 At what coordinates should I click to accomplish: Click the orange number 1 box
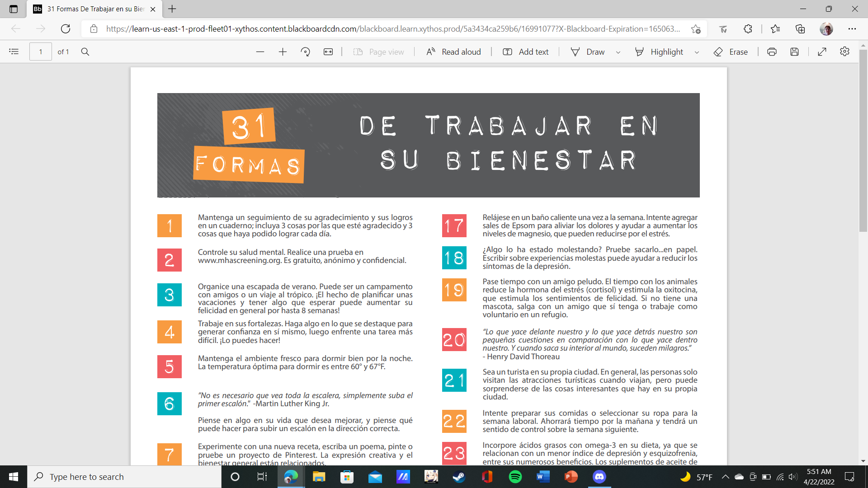pos(170,225)
